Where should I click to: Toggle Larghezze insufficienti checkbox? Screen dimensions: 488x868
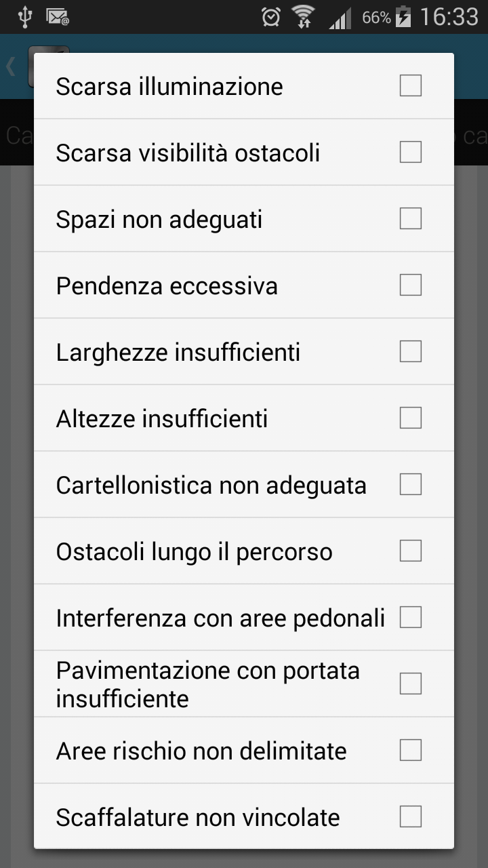[x=411, y=352]
